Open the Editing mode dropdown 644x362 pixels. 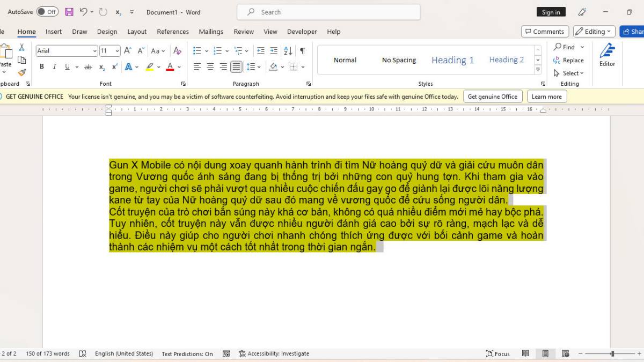pos(594,32)
